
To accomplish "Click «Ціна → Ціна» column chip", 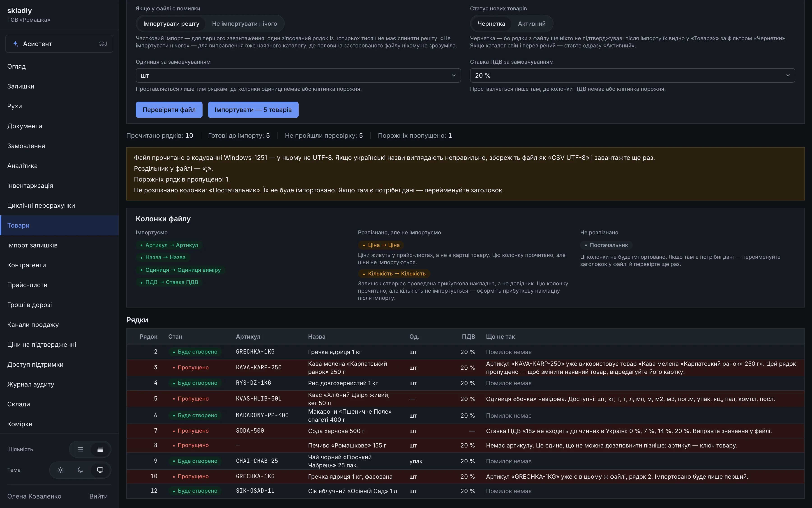I will [x=381, y=245].
